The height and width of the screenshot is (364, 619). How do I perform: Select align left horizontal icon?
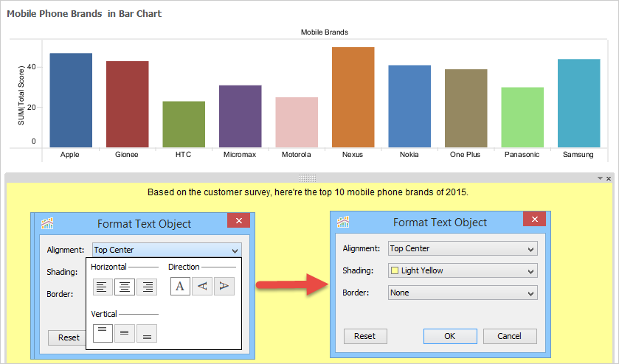click(103, 287)
